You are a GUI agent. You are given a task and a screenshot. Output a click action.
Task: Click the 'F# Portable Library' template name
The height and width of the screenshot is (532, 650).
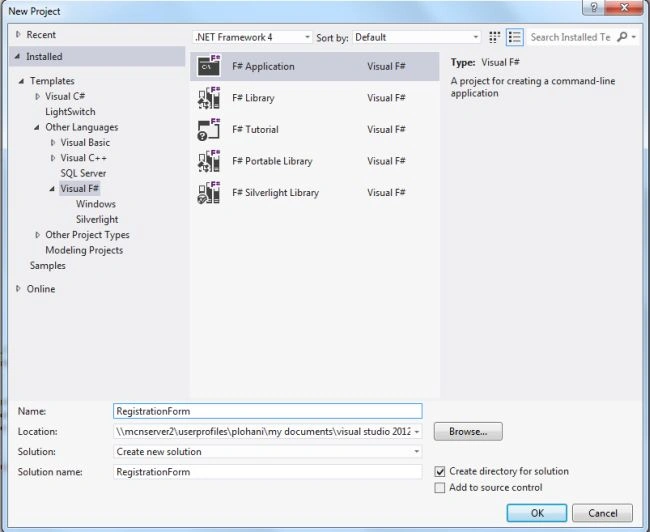(x=272, y=161)
